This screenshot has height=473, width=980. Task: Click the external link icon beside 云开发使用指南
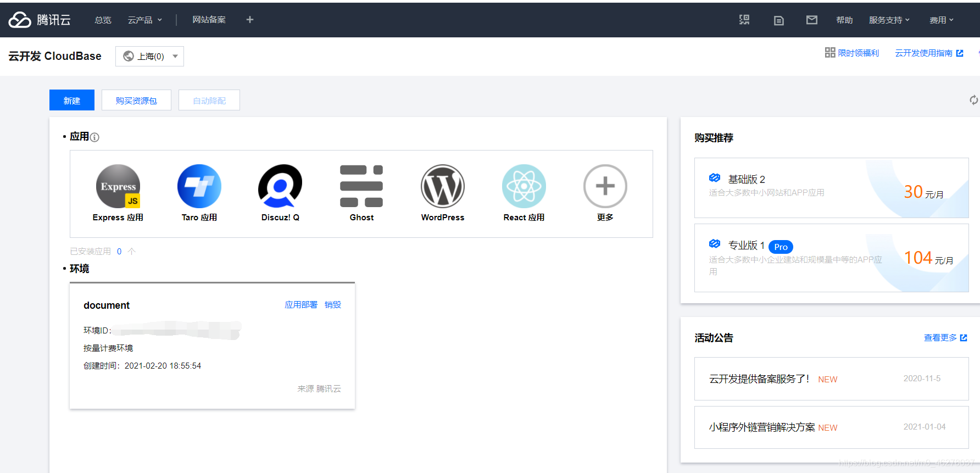coord(960,53)
